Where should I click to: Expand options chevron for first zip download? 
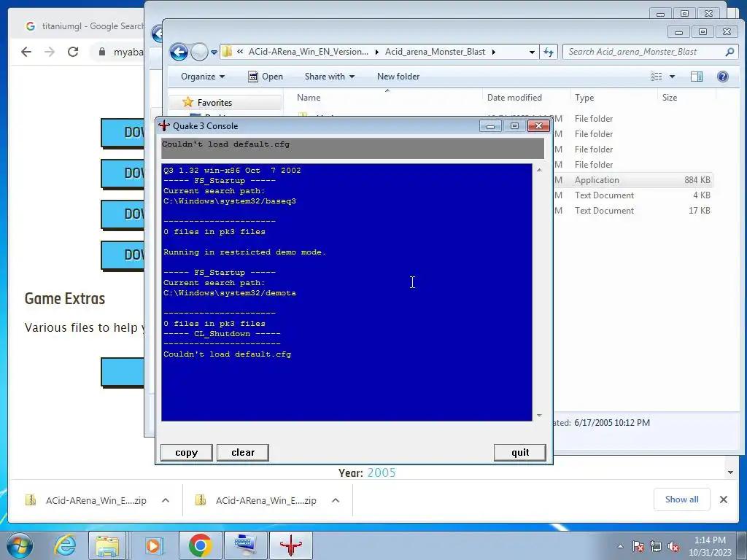click(166, 500)
